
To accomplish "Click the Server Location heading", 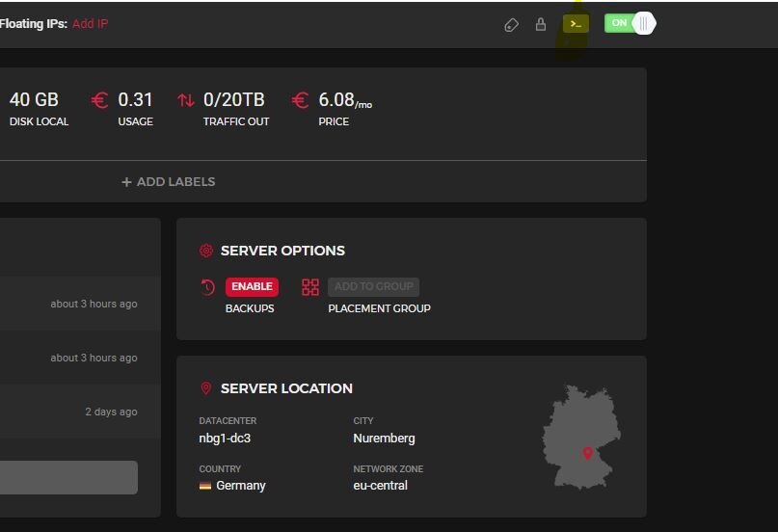I will click(286, 388).
